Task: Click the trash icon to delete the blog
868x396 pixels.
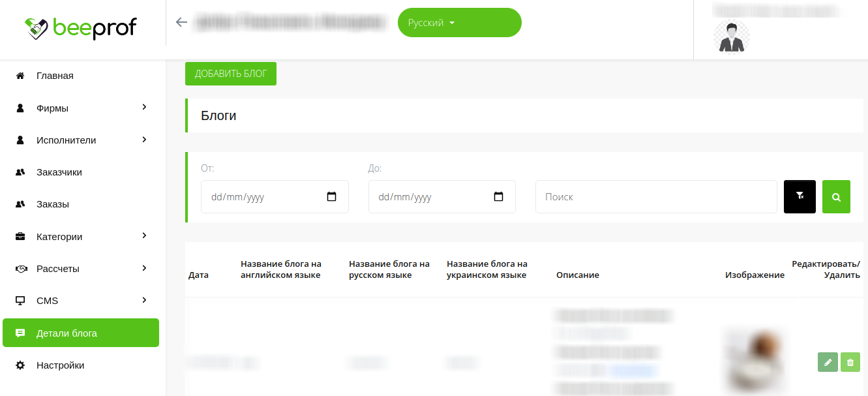Action: coord(850,362)
